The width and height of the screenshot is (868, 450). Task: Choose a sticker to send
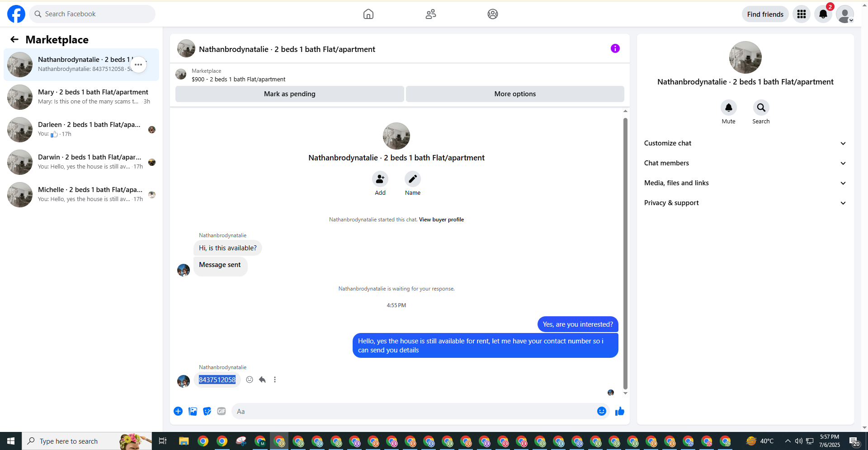(x=207, y=411)
